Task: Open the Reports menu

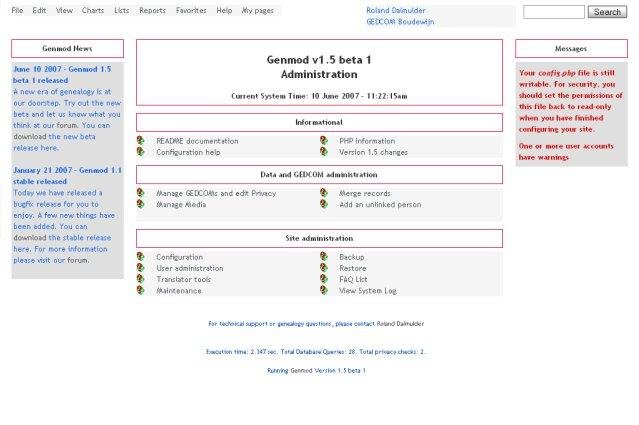Action: coord(152,11)
